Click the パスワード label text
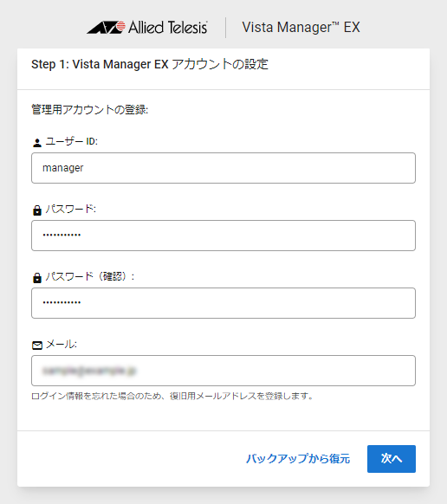447x504 pixels. pos(71,210)
